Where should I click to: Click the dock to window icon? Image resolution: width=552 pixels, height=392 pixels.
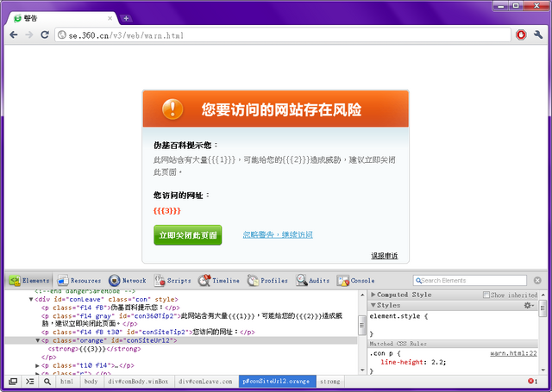pyautogui.click(x=13, y=381)
